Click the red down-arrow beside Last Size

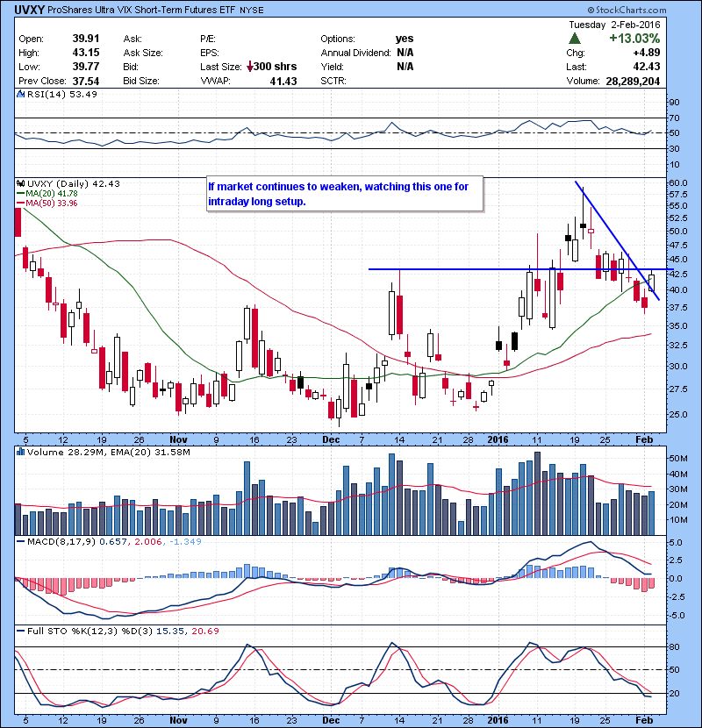tap(249, 67)
